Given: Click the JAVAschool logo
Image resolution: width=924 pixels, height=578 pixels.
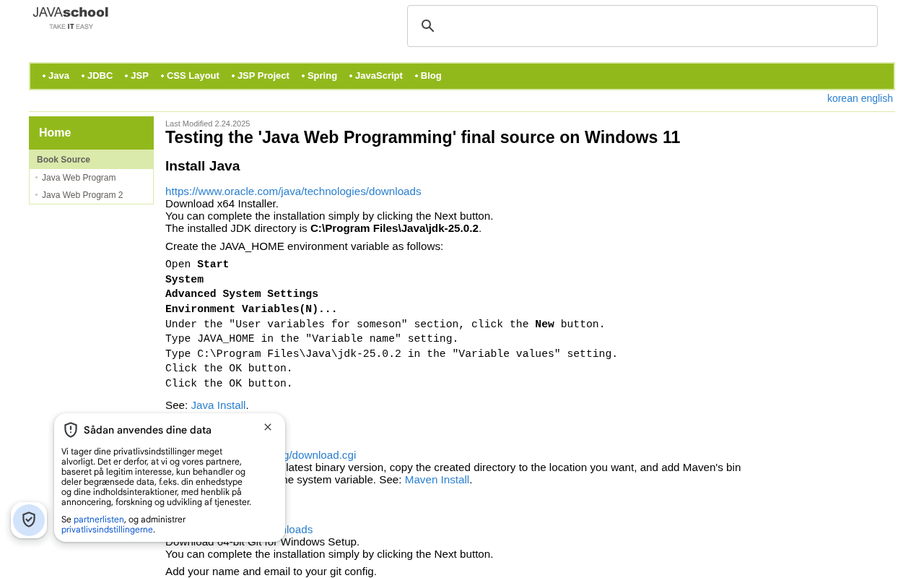Looking at the screenshot, I should [x=71, y=18].
